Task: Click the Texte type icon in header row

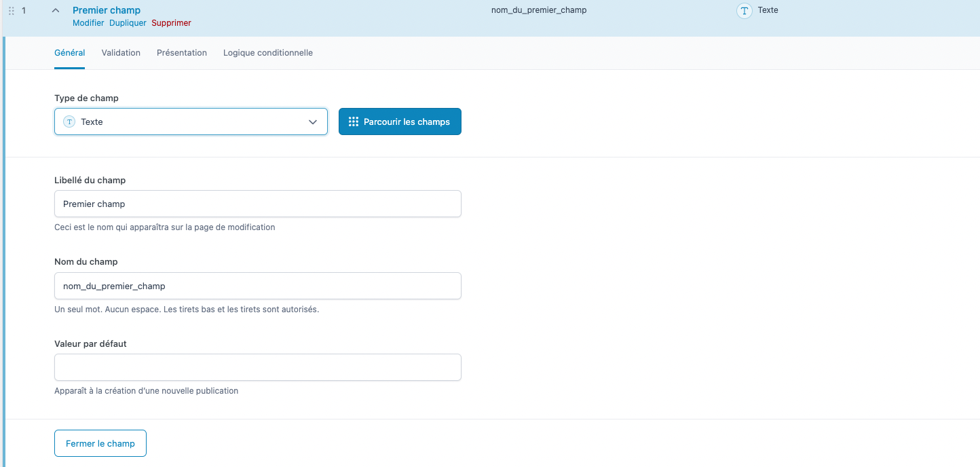Action: pos(745,11)
